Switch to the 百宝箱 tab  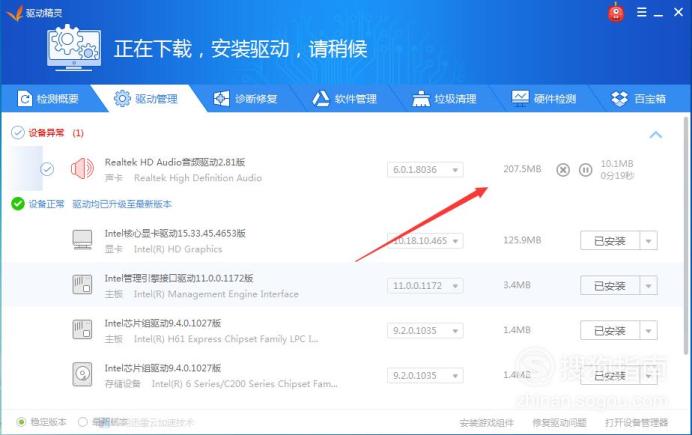tap(639, 99)
